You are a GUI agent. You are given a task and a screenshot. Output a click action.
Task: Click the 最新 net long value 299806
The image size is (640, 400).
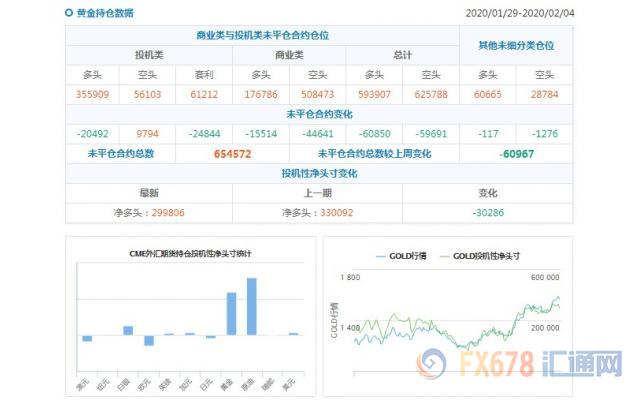coord(149,212)
